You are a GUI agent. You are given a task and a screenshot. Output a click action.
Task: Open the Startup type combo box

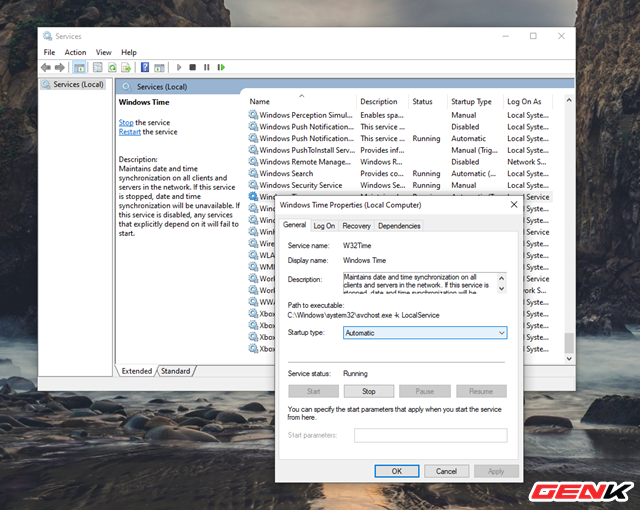(x=425, y=333)
